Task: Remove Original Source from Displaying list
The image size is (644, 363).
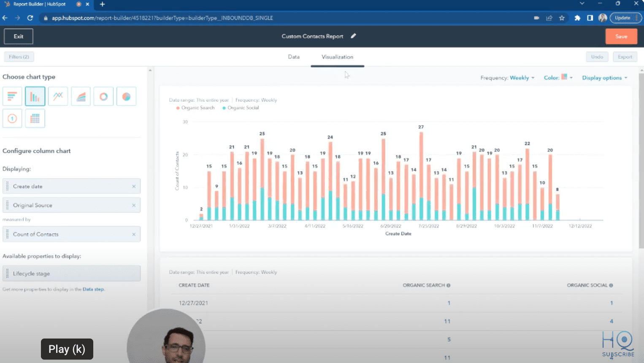Action: 134,205
